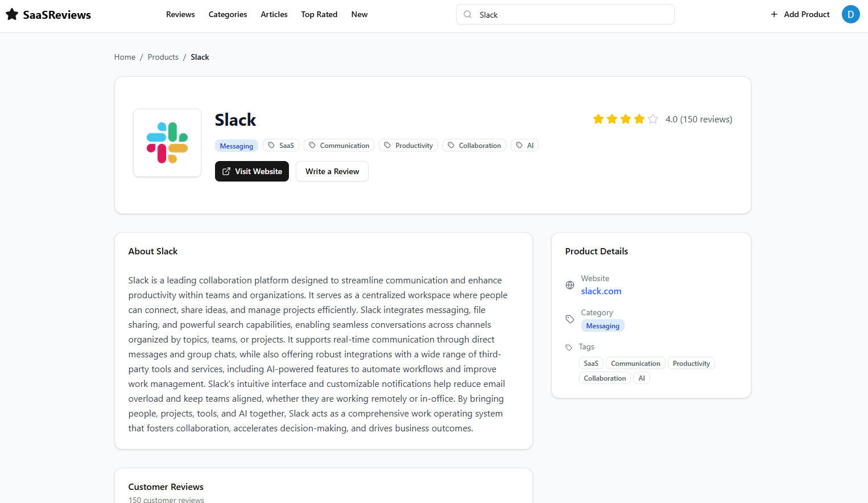Image resolution: width=868 pixels, height=503 pixels.
Task: Click the tag icon on the header Communication tag
Action: pos(312,145)
